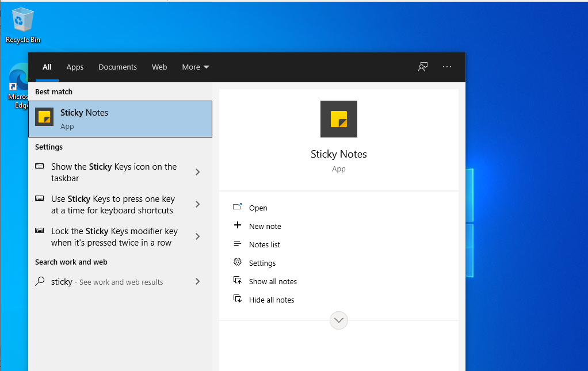Viewport: 588px width, 371px height.
Task: Switch to the Documents tab
Action: (118, 67)
